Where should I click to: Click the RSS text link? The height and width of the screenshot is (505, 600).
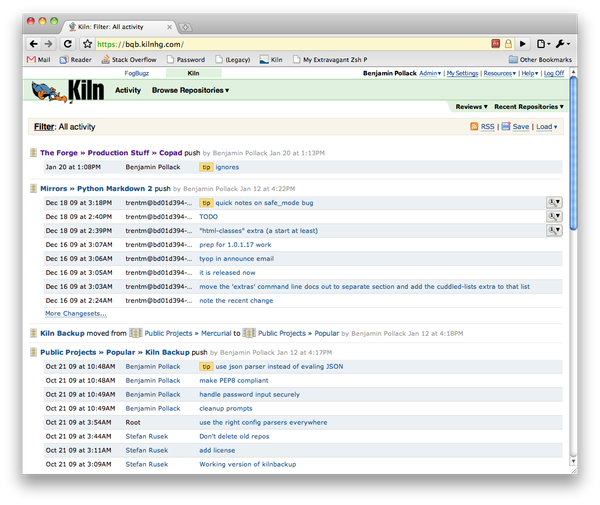point(488,127)
